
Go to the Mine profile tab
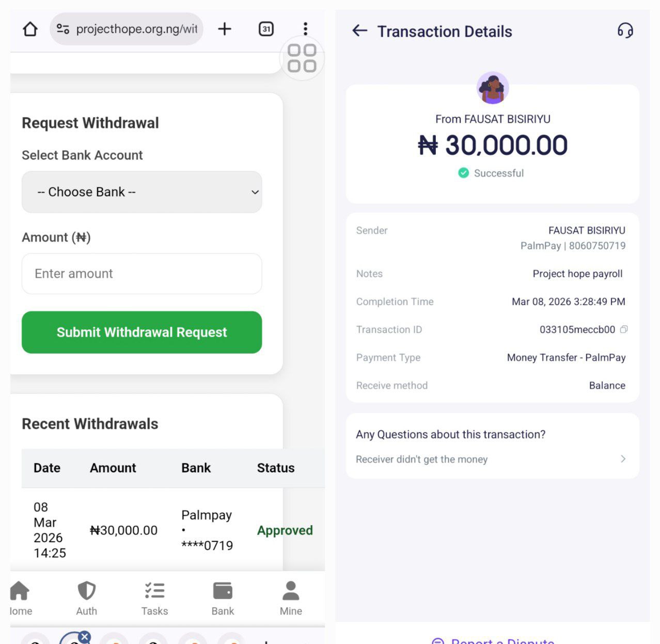pyautogui.click(x=291, y=598)
